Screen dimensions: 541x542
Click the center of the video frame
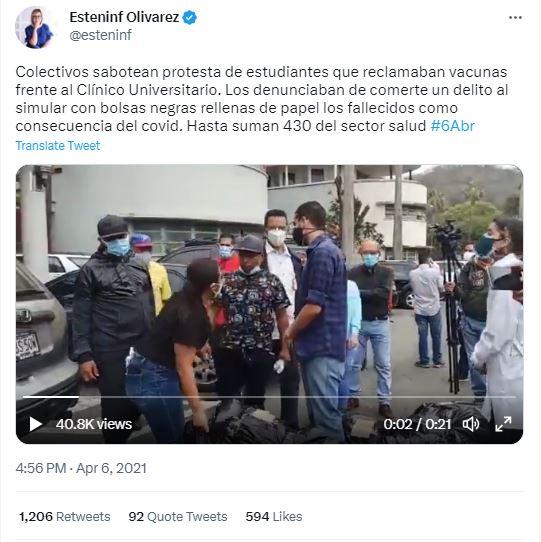coord(269,304)
